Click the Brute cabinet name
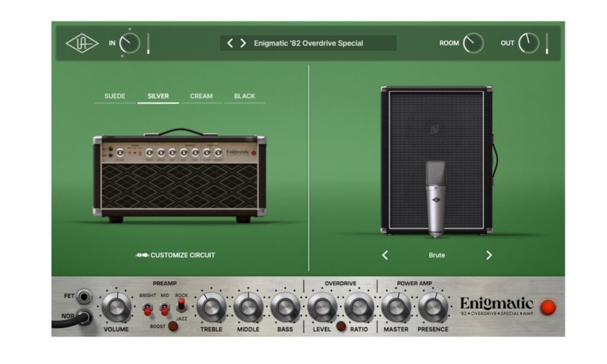 [437, 255]
